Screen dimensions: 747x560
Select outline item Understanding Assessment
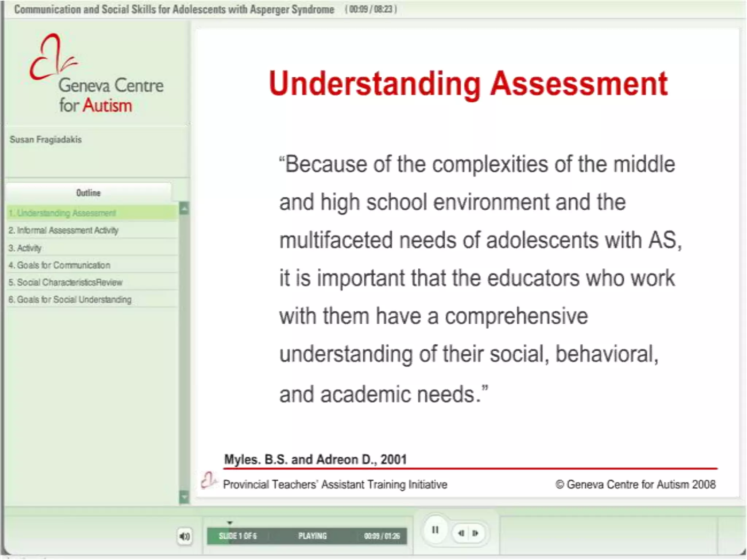pyautogui.click(x=66, y=213)
